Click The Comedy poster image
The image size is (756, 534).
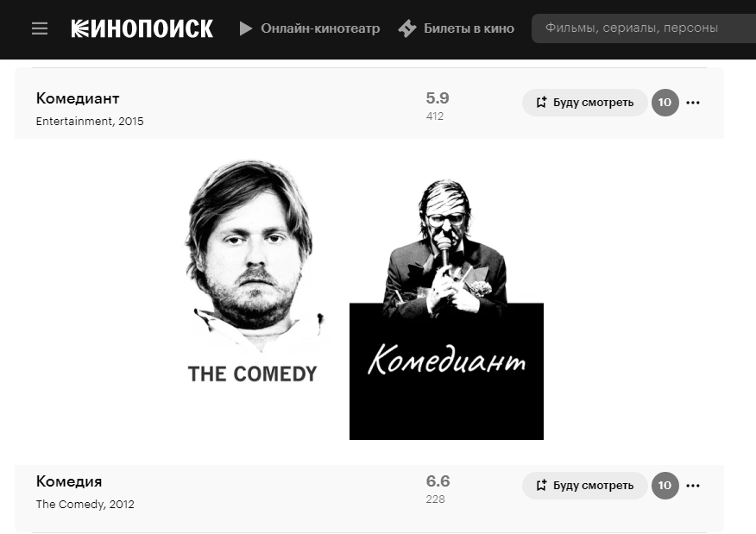coord(253,272)
